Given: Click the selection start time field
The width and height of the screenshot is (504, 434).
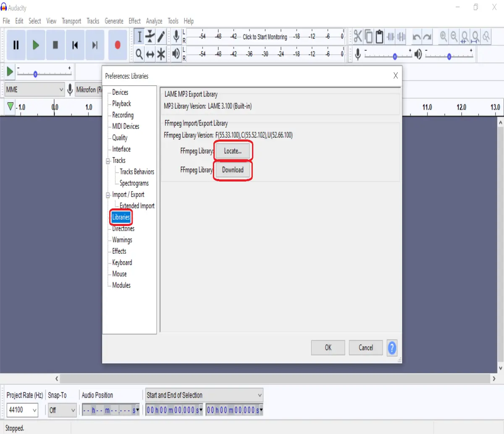Looking at the screenshot, I should pyautogui.click(x=174, y=410).
